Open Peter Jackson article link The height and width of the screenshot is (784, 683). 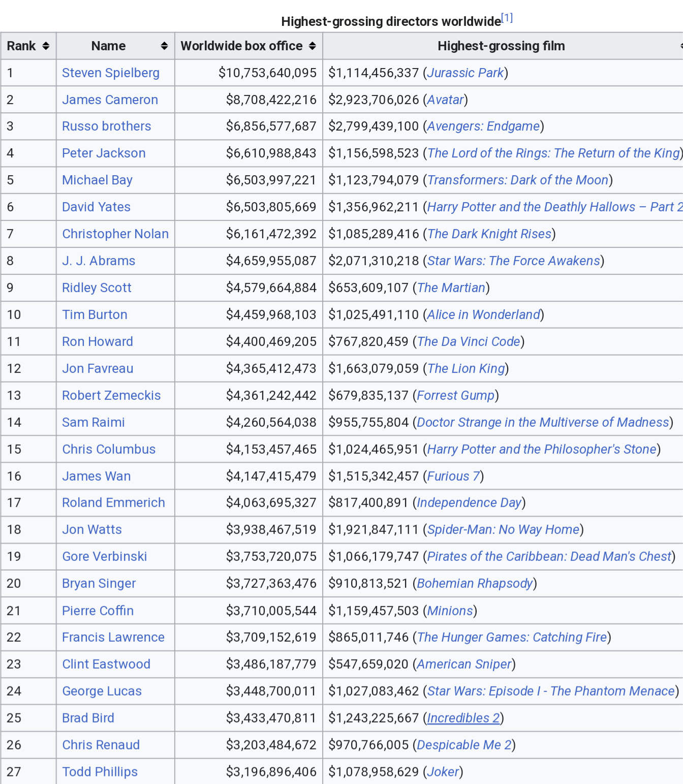[x=104, y=153]
